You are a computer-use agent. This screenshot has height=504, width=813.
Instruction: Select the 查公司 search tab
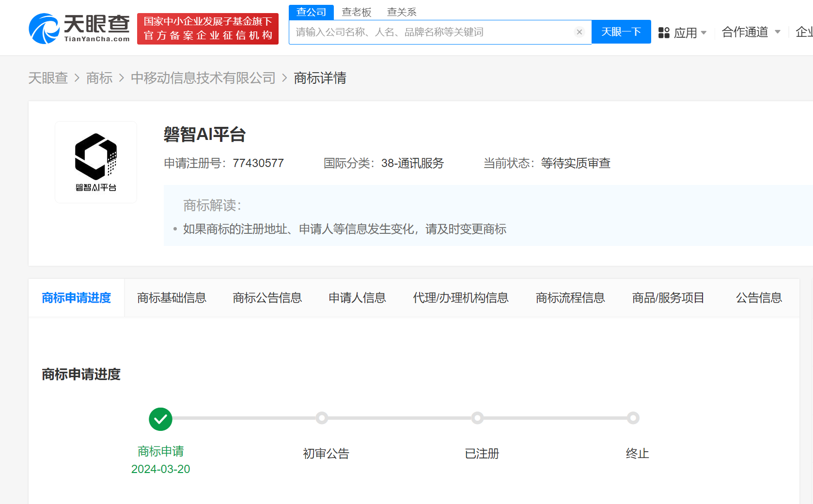311,12
